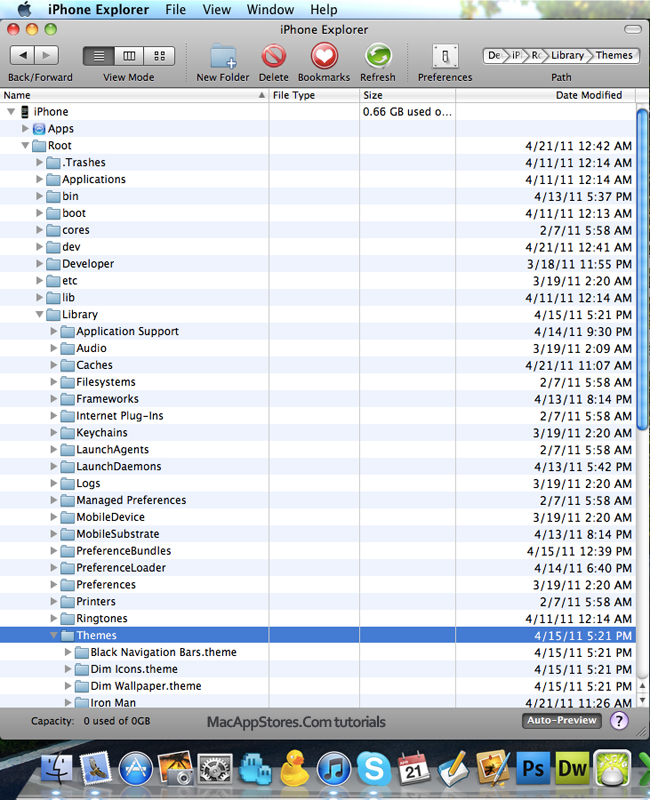Click the Back arrow button

[22, 55]
